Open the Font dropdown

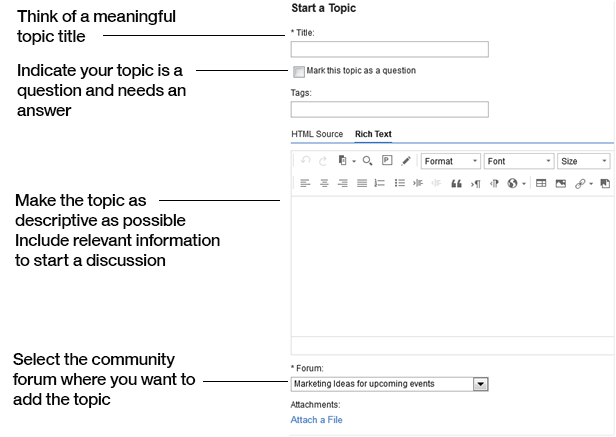pyautogui.click(x=518, y=161)
